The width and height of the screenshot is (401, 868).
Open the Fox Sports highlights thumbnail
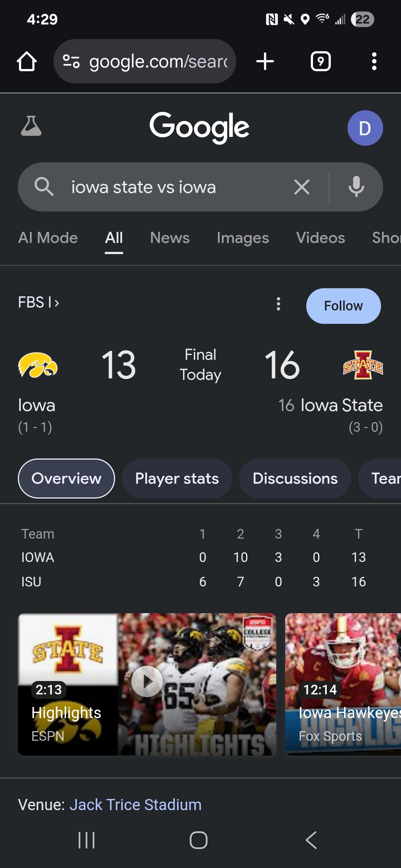pyautogui.click(x=343, y=684)
